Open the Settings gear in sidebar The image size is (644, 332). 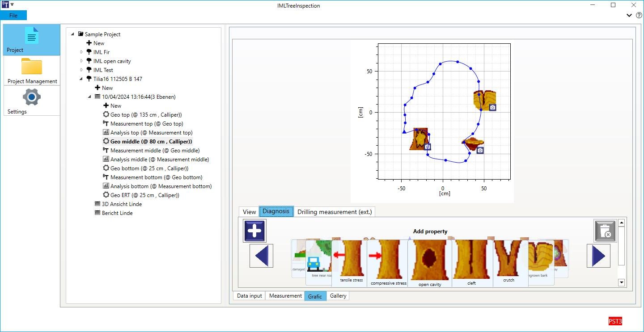32,101
